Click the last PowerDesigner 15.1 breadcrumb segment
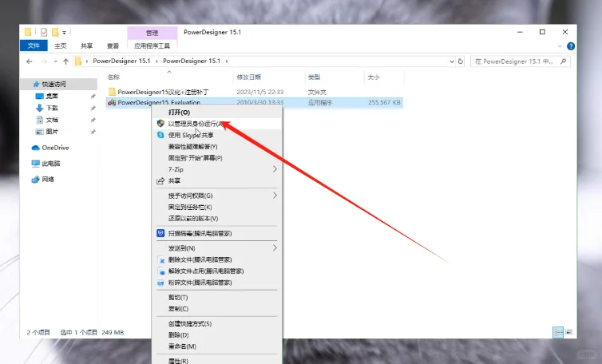Viewport: 602px width, 364px height. click(192, 61)
